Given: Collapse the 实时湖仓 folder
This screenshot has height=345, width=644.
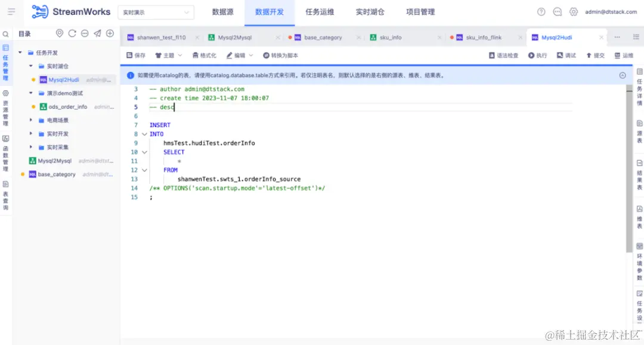Looking at the screenshot, I should pos(31,66).
